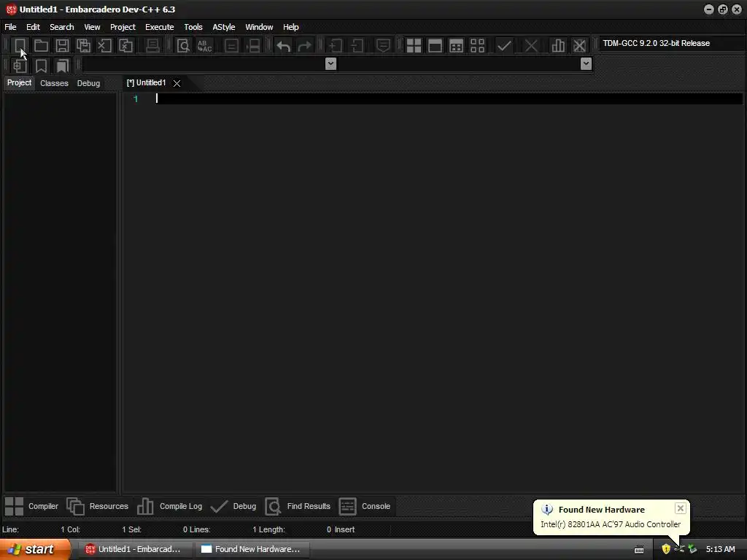The image size is (747, 560).
Task: Click the Profile Analysis bar-chart icon
Action: tap(558, 46)
